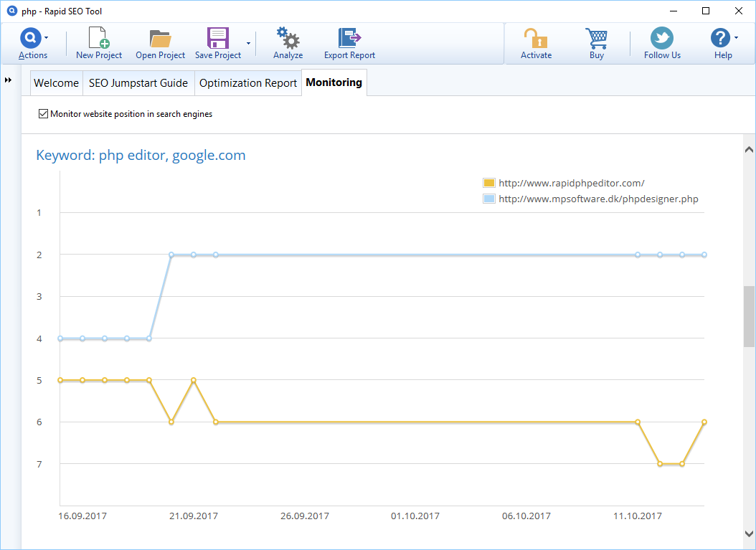The height and width of the screenshot is (550, 756).
Task: Expand the Actions dropdown menu
Action: (47, 37)
